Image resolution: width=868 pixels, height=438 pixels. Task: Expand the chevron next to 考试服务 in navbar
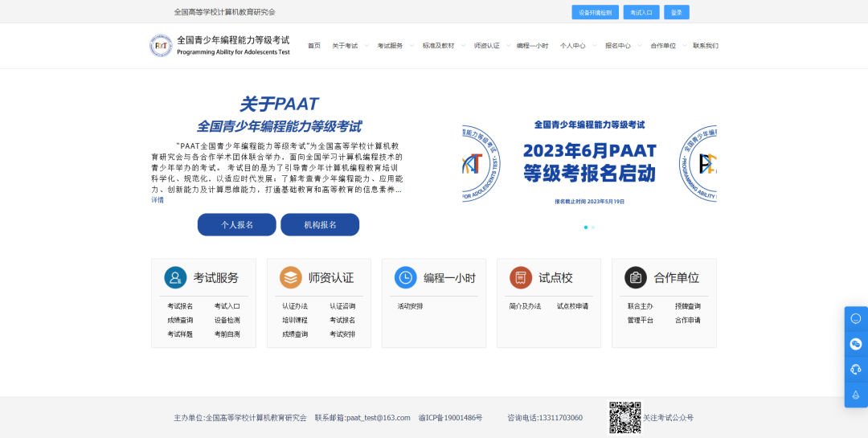pyautogui.click(x=411, y=46)
